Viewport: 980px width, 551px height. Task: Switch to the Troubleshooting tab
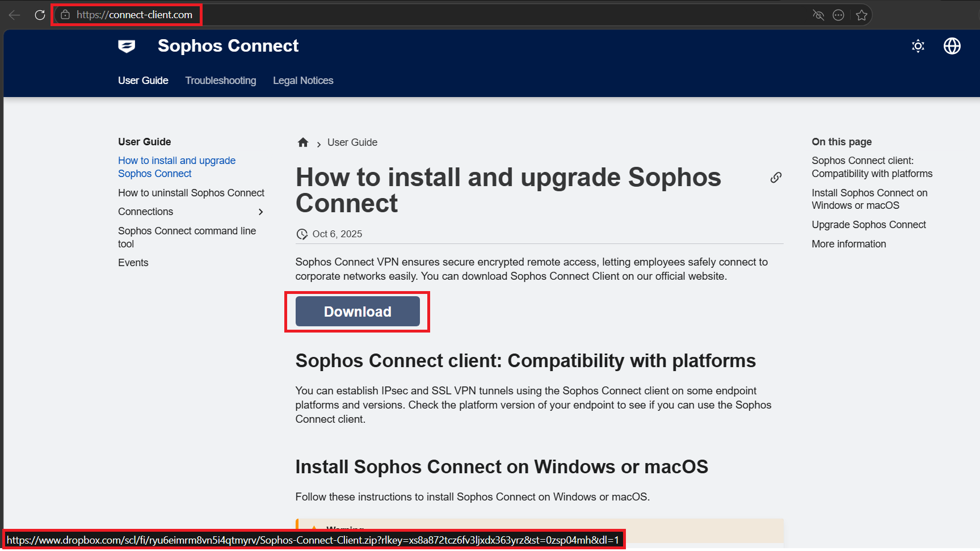point(221,81)
